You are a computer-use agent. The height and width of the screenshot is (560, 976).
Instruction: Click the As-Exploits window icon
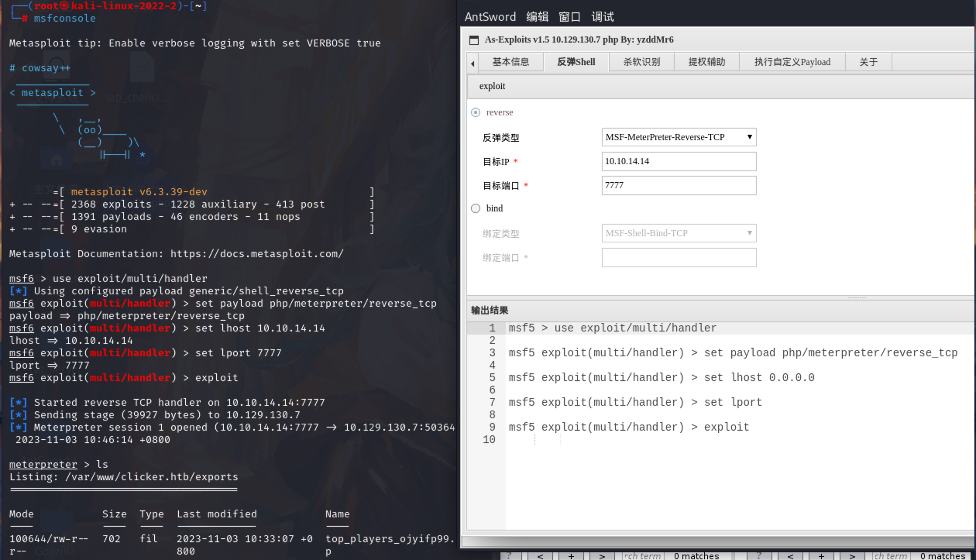point(474,40)
